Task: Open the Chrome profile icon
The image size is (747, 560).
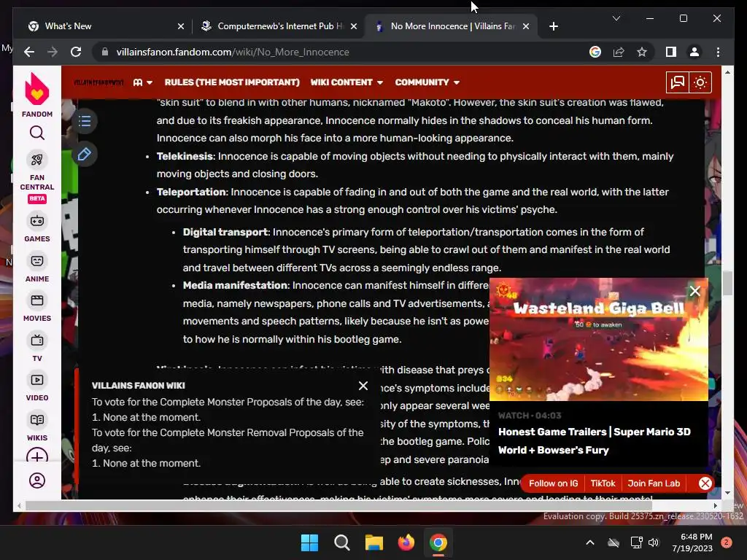Action: (x=694, y=52)
